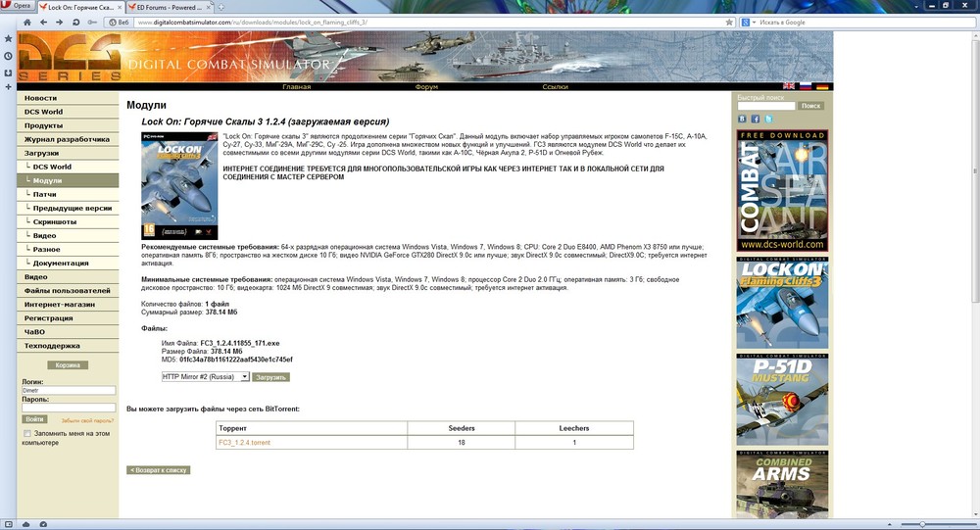The width and height of the screenshot is (980, 530).
Task: Open Техподдержка in the left menu
Action: (x=69, y=346)
